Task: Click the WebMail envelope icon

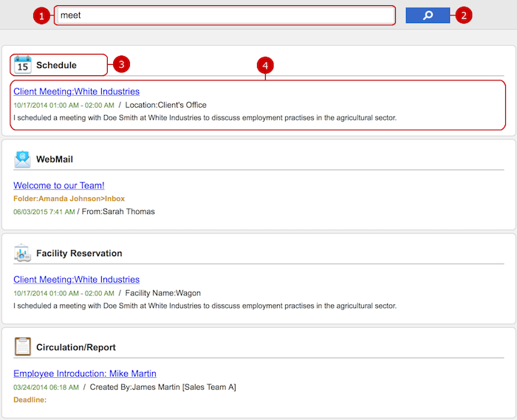Action: click(22, 159)
